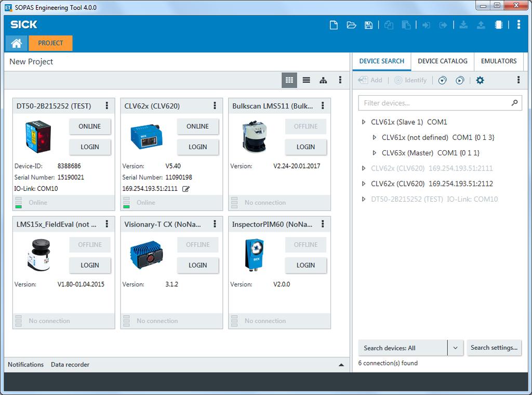Toggle CLV62x ONLINE button
532x395 pixels.
[198, 126]
